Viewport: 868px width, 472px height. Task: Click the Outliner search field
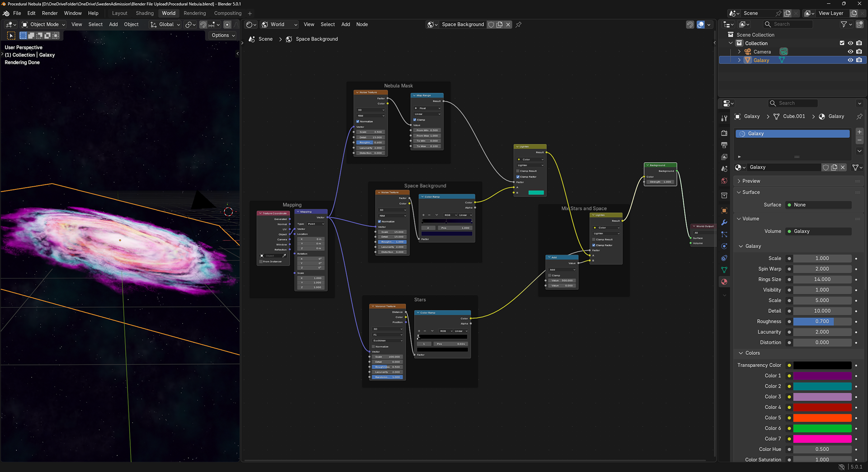click(x=788, y=24)
